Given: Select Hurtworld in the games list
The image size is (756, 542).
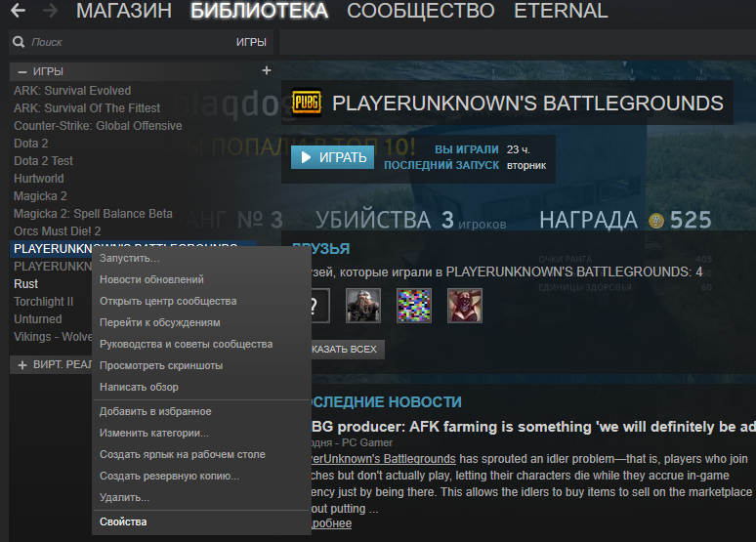Looking at the screenshot, I should point(38,179).
